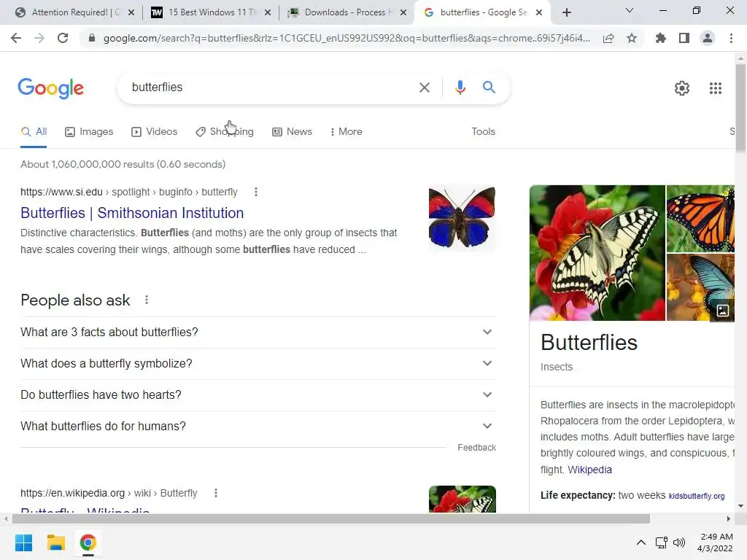
Task: Open People also ask options dots
Action: click(147, 300)
